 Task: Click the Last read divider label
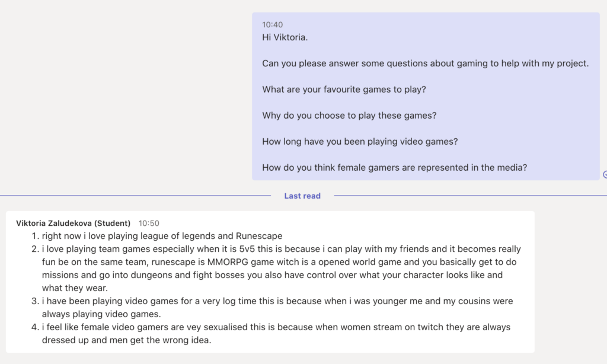302,196
